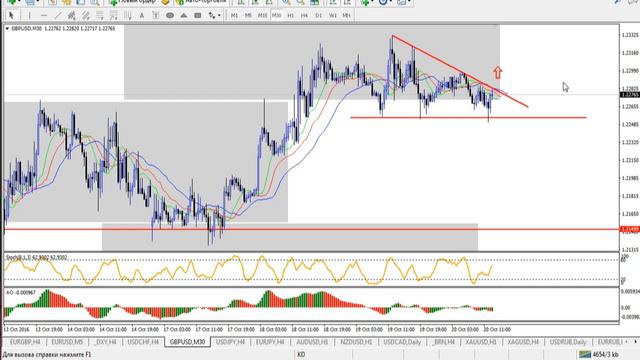This screenshot has width=640, height=360.
Task: Click the Indicators list plus icon
Action: [x=366, y=2]
